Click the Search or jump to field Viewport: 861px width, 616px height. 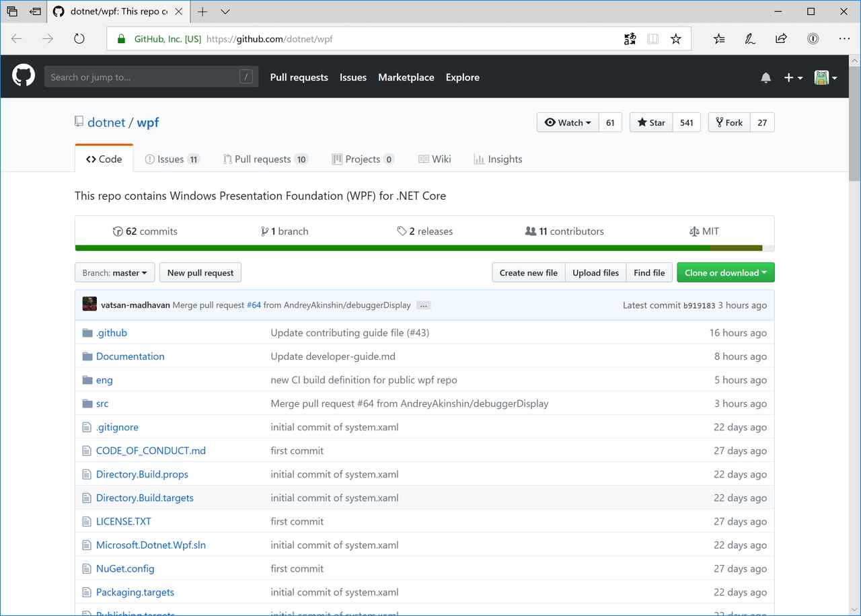151,76
